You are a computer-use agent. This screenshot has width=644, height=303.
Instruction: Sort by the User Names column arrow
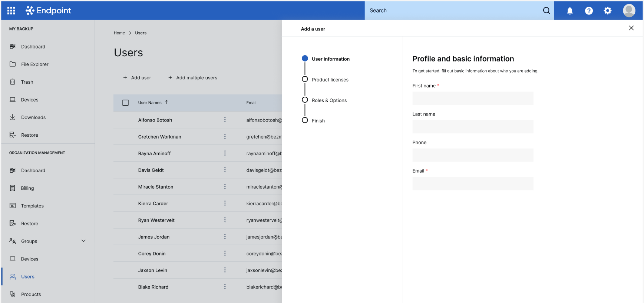point(166,102)
